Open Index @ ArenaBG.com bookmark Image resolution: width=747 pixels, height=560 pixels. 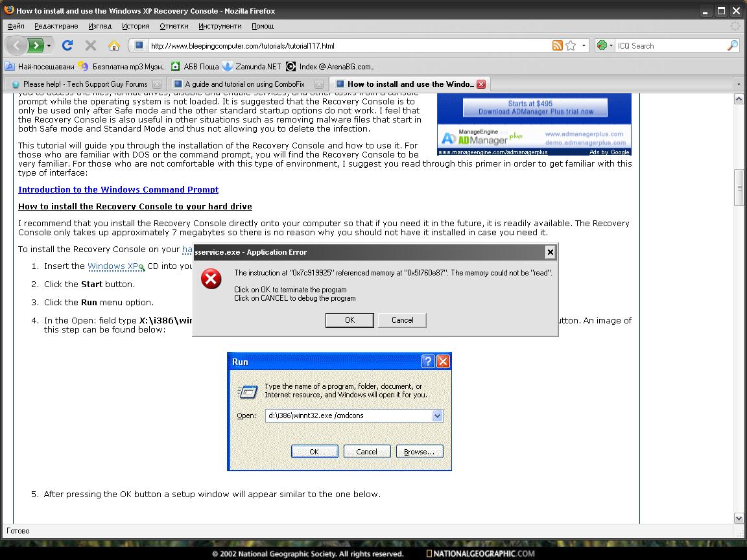point(330,66)
